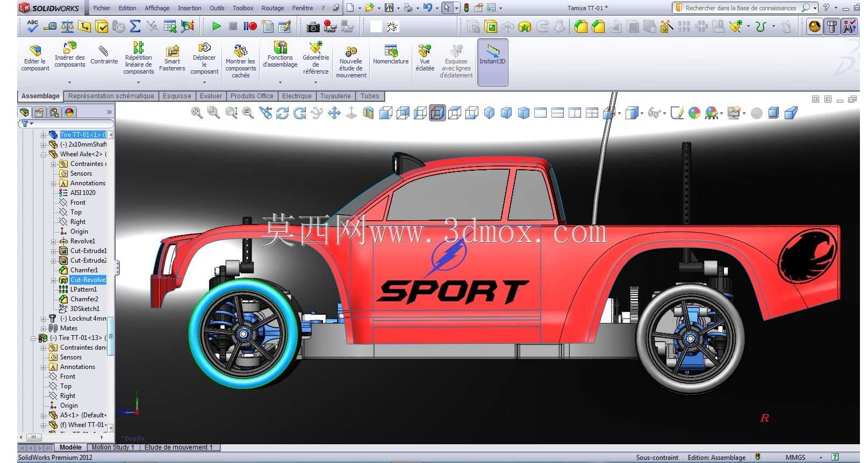Select the AISI 1020 material item

coord(83,193)
